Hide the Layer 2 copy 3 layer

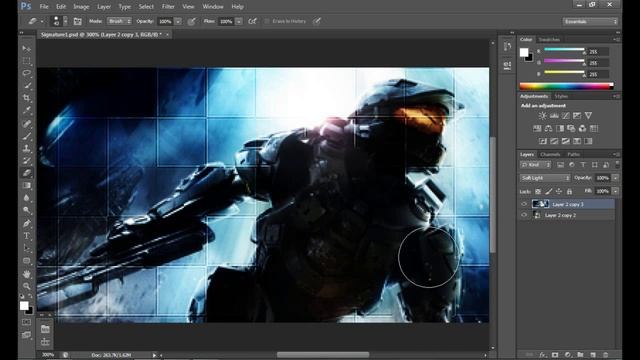[524, 204]
